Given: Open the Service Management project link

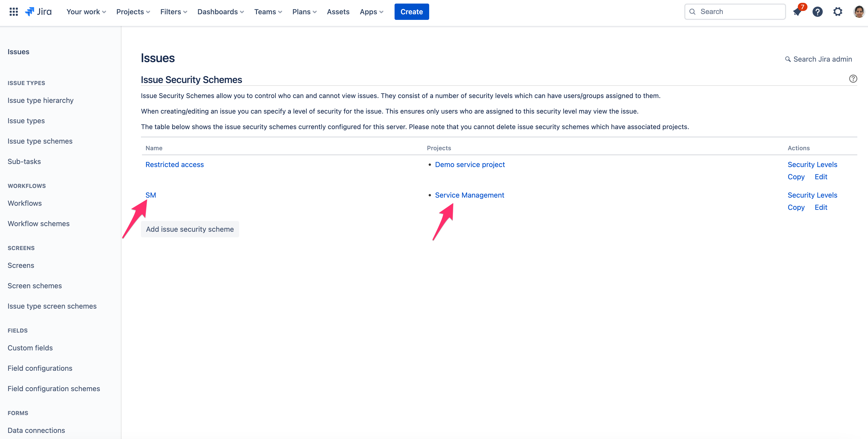Looking at the screenshot, I should point(469,195).
